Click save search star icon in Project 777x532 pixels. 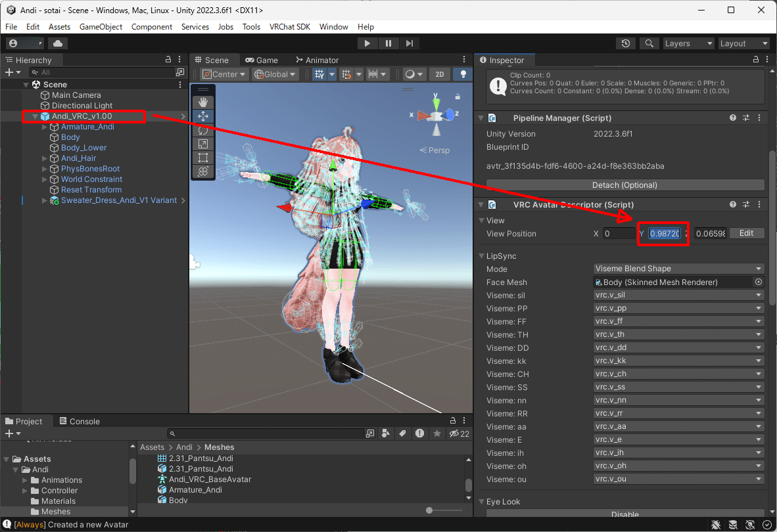[436, 433]
